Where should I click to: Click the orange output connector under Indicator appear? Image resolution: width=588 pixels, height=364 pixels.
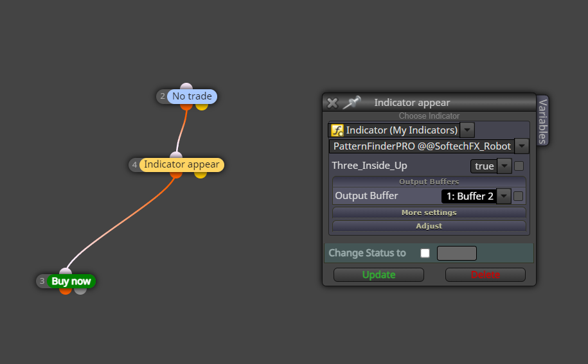(x=176, y=175)
